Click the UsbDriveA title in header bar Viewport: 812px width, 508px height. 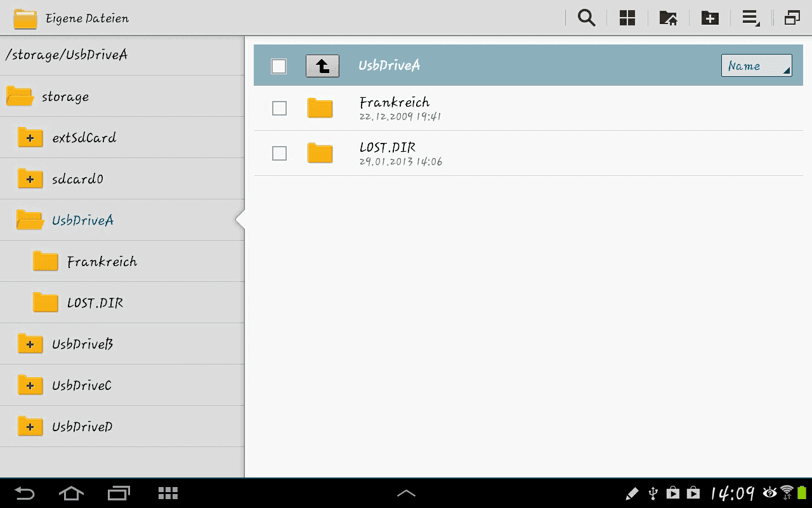tap(390, 65)
